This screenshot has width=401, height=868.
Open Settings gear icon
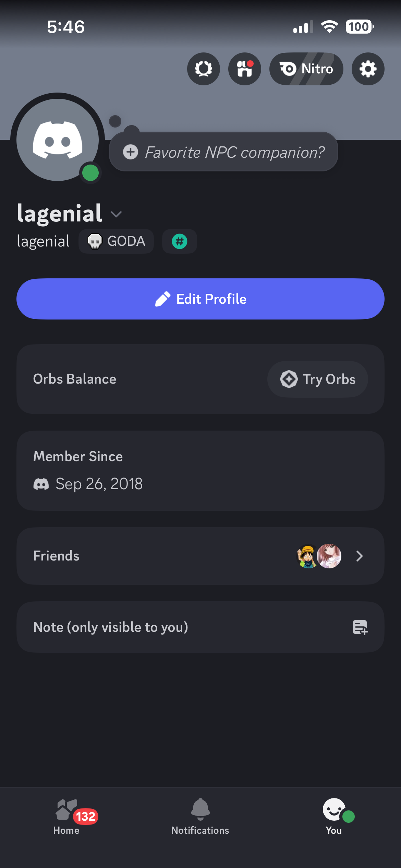pos(368,69)
